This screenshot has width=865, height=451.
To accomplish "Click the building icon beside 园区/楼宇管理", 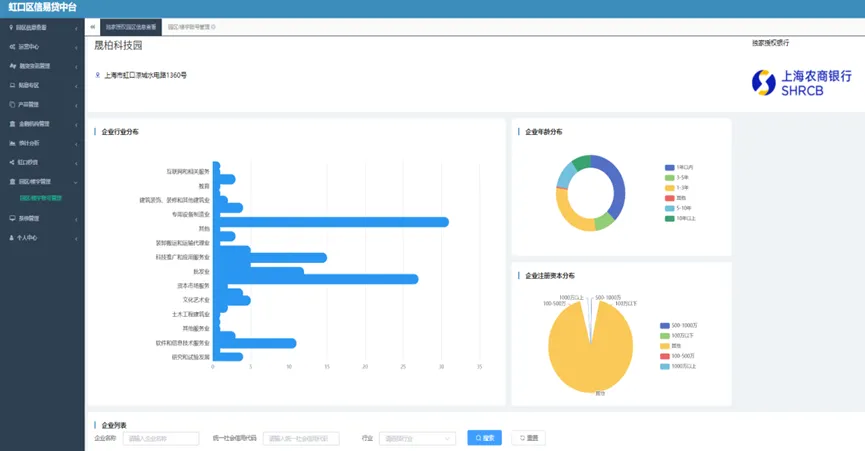I will pyautogui.click(x=12, y=181).
